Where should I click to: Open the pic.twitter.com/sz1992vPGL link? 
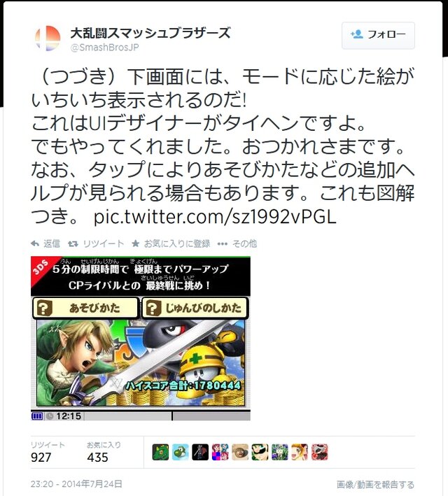click(215, 217)
